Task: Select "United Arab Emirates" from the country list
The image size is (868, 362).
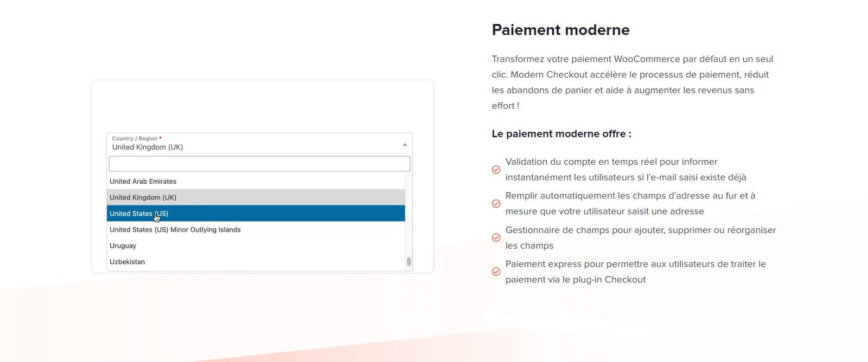Action: tap(143, 182)
